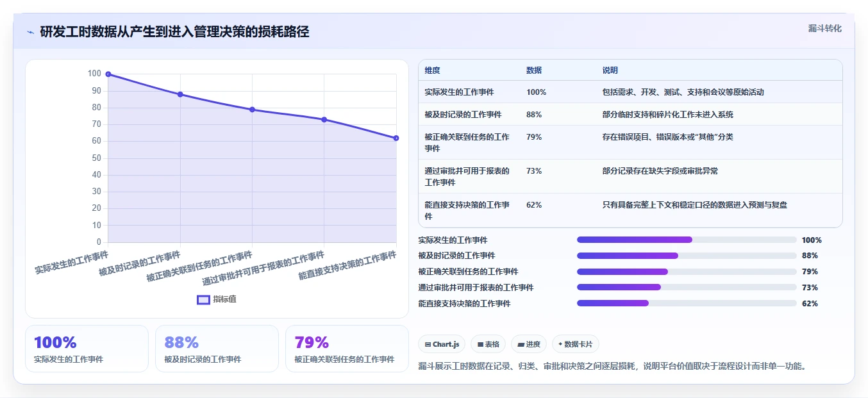This screenshot has width=868, height=398.
Task: Click the description 部分临时支持和碎片化工作未进入系统
Action: pos(668,115)
